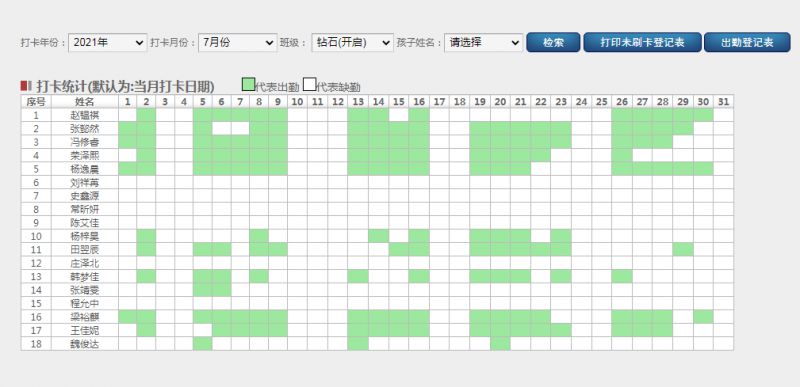The image size is (800, 387).
Task: Click the green day 30 cell in row 16
Action: (x=703, y=317)
